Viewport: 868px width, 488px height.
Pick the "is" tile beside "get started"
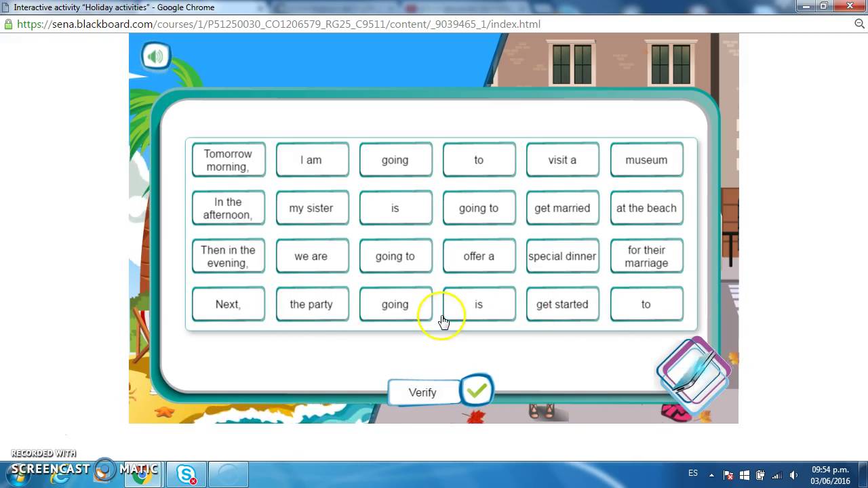[x=479, y=304]
